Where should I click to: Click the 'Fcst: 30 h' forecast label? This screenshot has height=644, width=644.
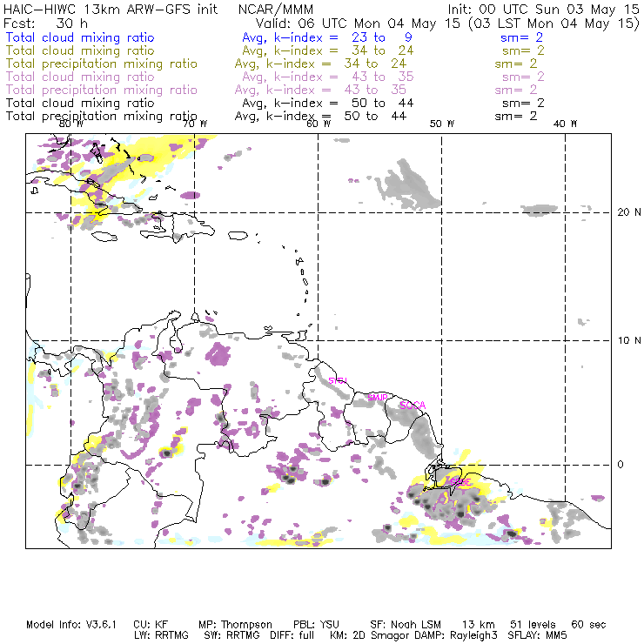(x=45, y=23)
